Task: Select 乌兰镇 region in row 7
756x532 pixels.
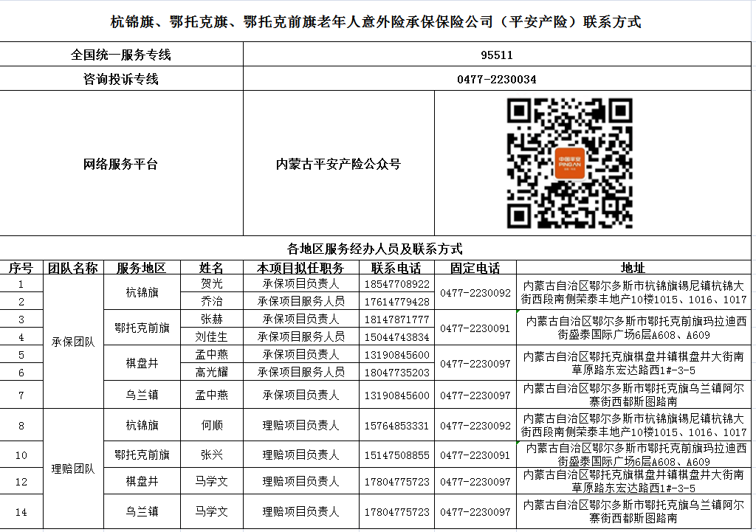Action: coord(142,395)
